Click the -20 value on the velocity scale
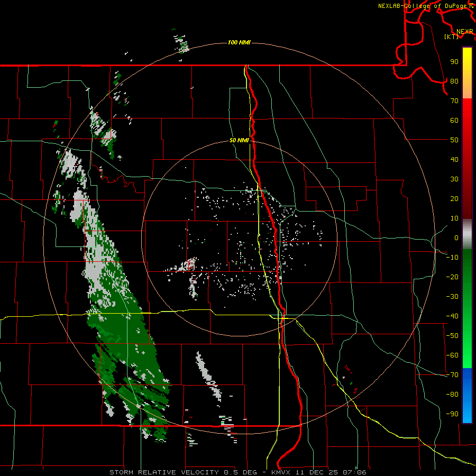This screenshot has height=476, width=476. [452, 277]
